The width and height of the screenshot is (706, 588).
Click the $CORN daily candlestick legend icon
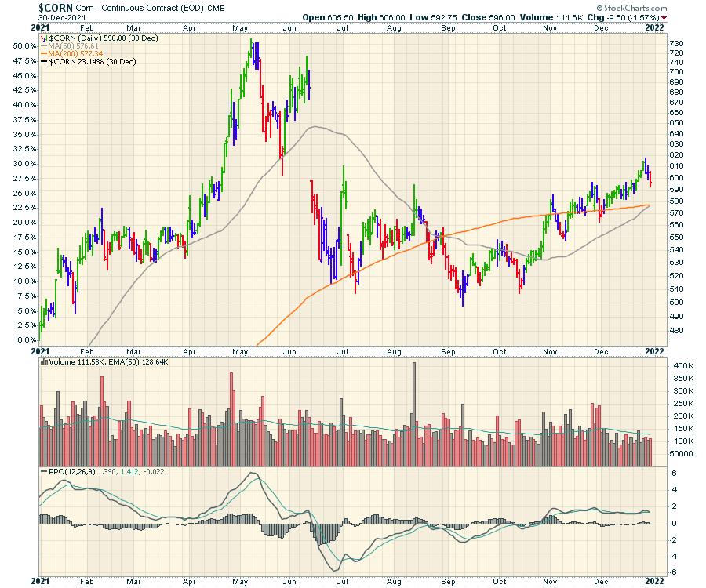(x=43, y=37)
